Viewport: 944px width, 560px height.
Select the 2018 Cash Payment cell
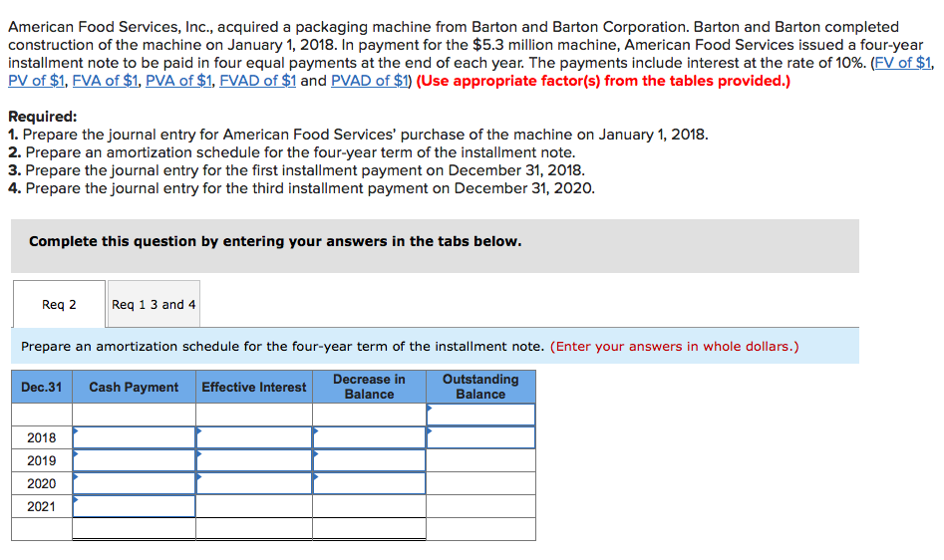point(134,437)
